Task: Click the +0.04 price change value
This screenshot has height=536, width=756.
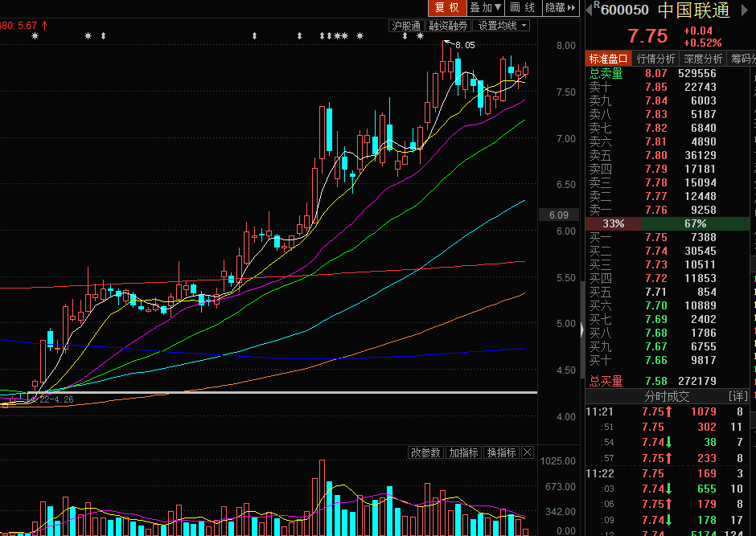Action: [x=697, y=31]
